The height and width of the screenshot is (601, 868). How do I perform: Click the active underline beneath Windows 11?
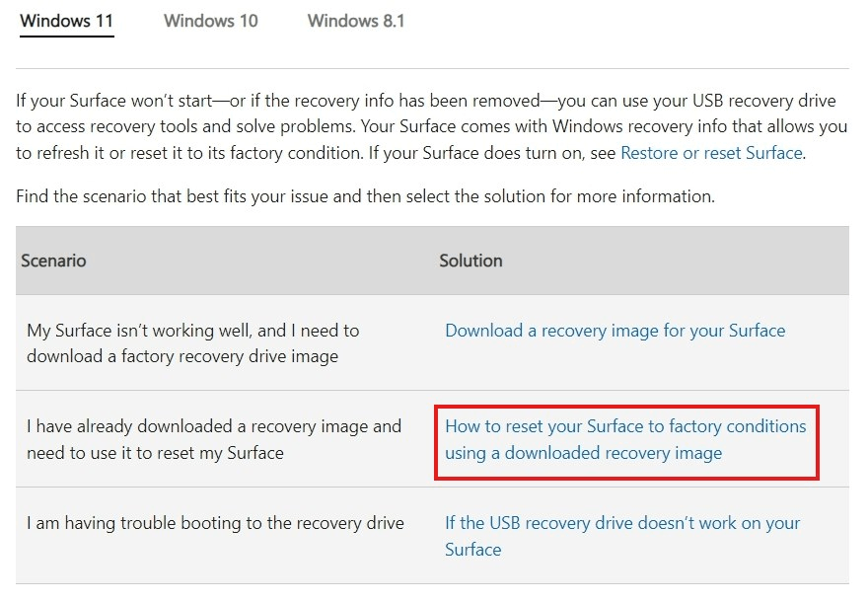66,36
